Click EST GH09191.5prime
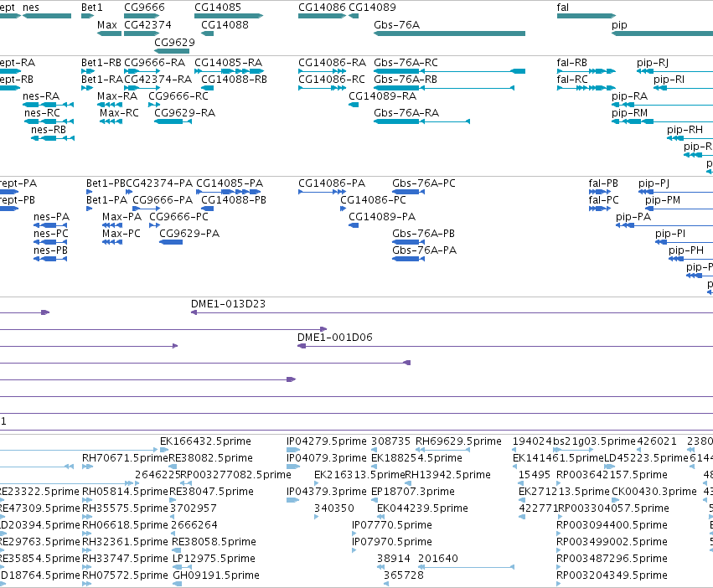Viewport: 713px width, 588px height. click(216, 575)
